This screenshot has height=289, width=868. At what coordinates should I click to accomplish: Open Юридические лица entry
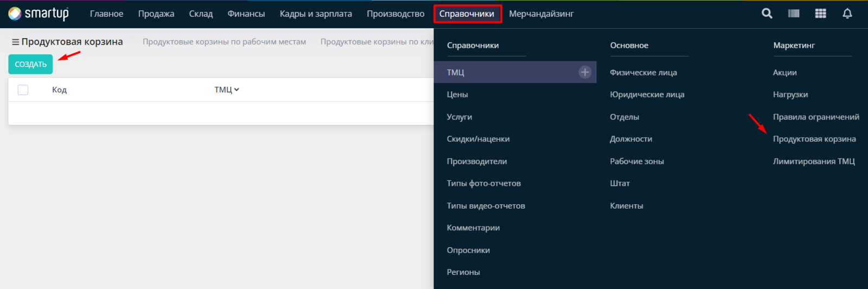click(x=647, y=95)
